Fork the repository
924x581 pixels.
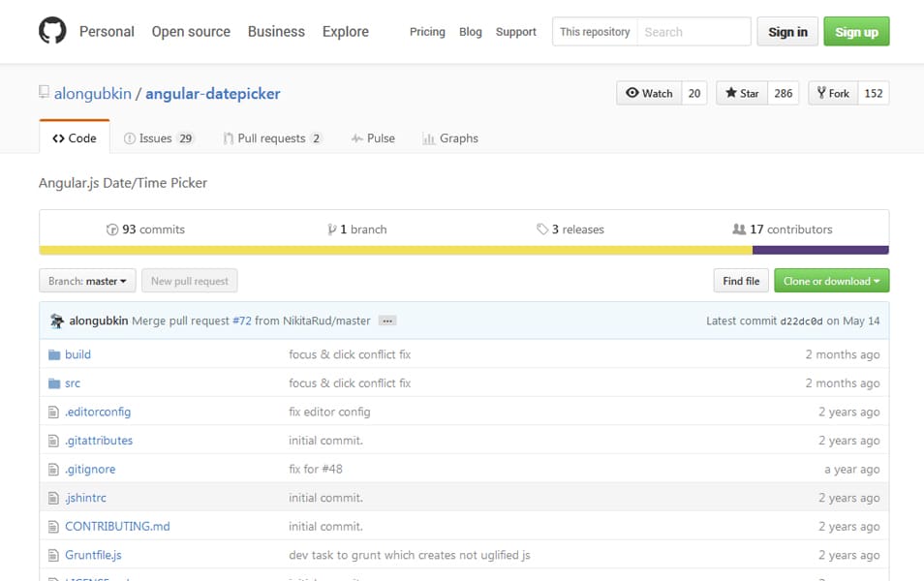coord(833,93)
